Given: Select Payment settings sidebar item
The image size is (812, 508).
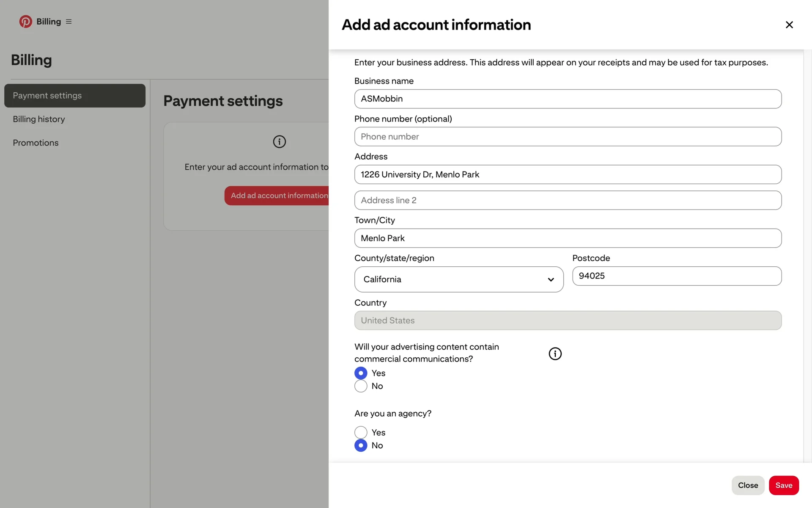Looking at the screenshot, I should click(x=75, y=96).
